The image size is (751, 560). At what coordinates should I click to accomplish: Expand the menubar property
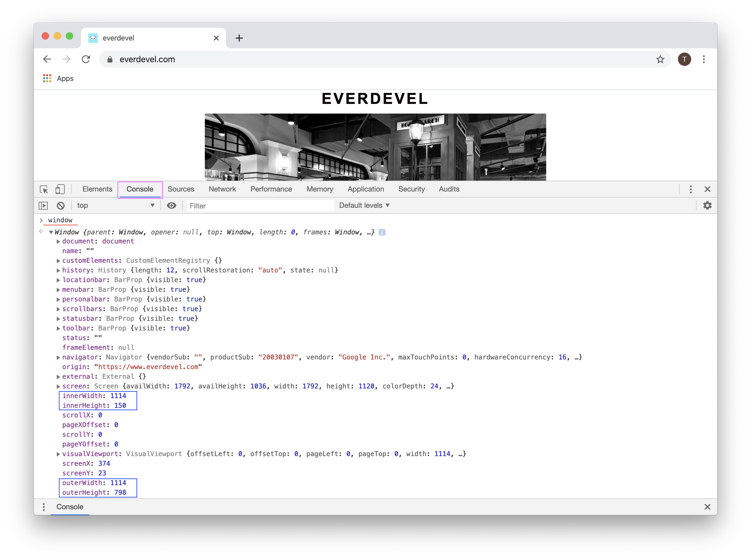pyautogui.click(x=58, y=289)
